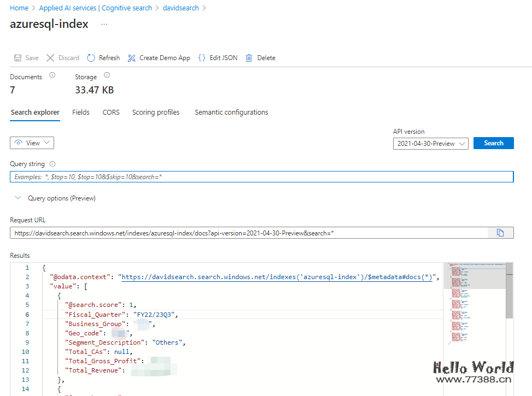Go to davidsearch breadcrumb link
Screen dimensions: 532x396
coord(182,8)
